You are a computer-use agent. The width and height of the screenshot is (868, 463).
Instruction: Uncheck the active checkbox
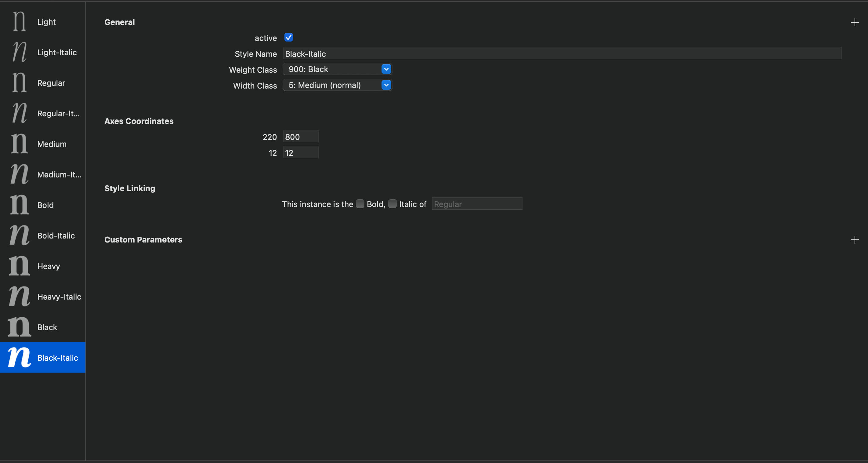(288, 38)
